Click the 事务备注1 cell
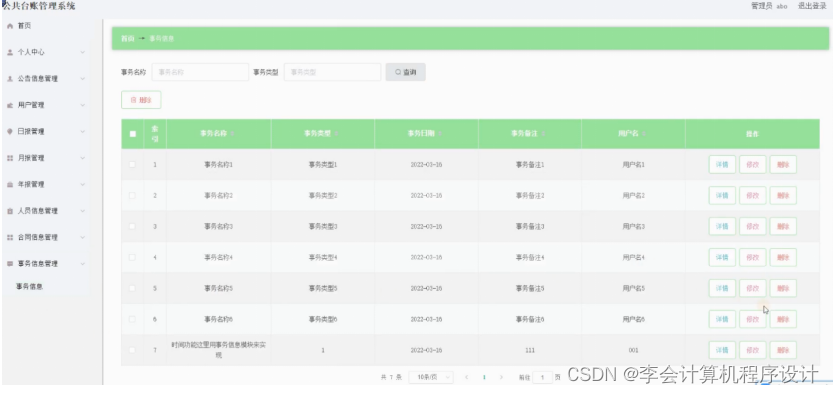Viewport: 834px width, 393px height. (530, 165)
